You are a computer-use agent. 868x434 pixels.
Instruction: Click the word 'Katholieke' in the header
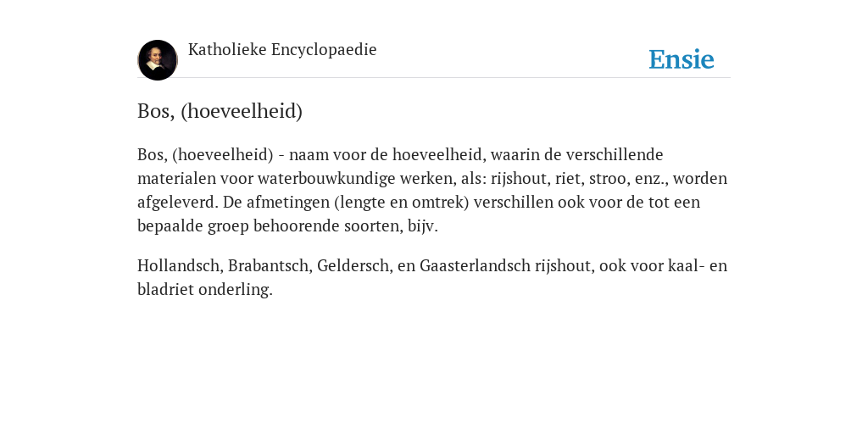[227, 50]
